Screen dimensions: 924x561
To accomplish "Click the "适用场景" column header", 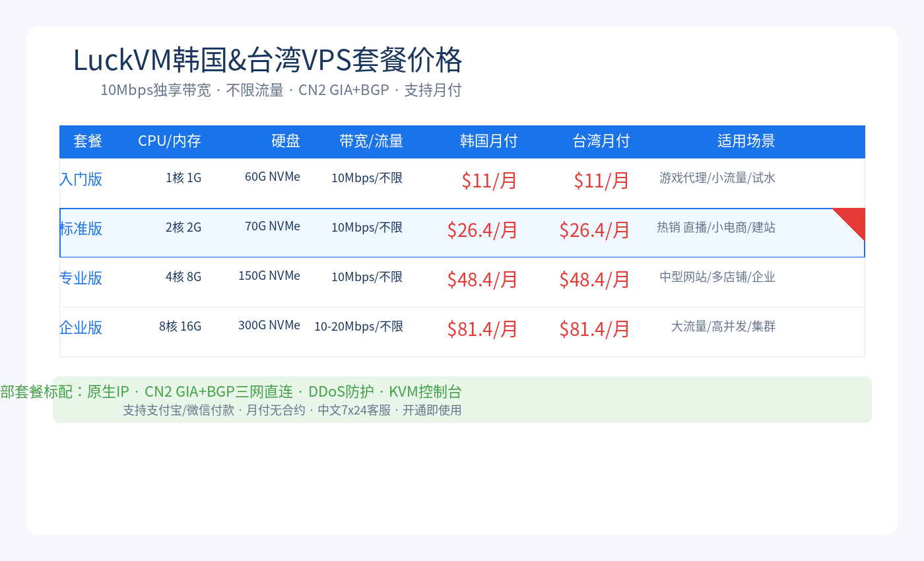I will (x=746, y=141).
